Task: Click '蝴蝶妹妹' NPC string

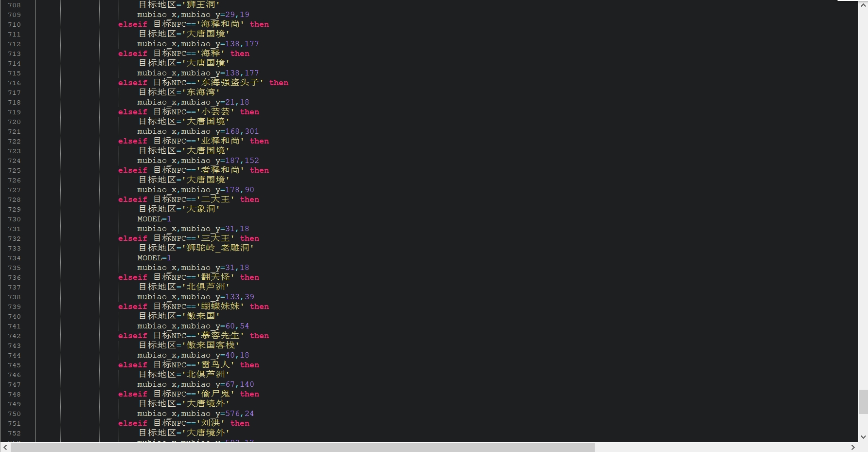Action: (x=220, y=307)
